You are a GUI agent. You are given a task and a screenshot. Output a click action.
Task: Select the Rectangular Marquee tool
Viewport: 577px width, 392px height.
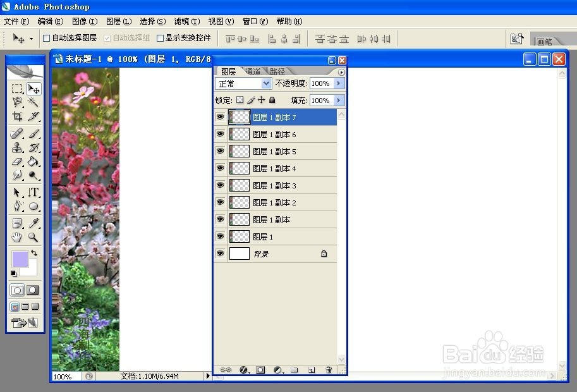pos(17,89)
